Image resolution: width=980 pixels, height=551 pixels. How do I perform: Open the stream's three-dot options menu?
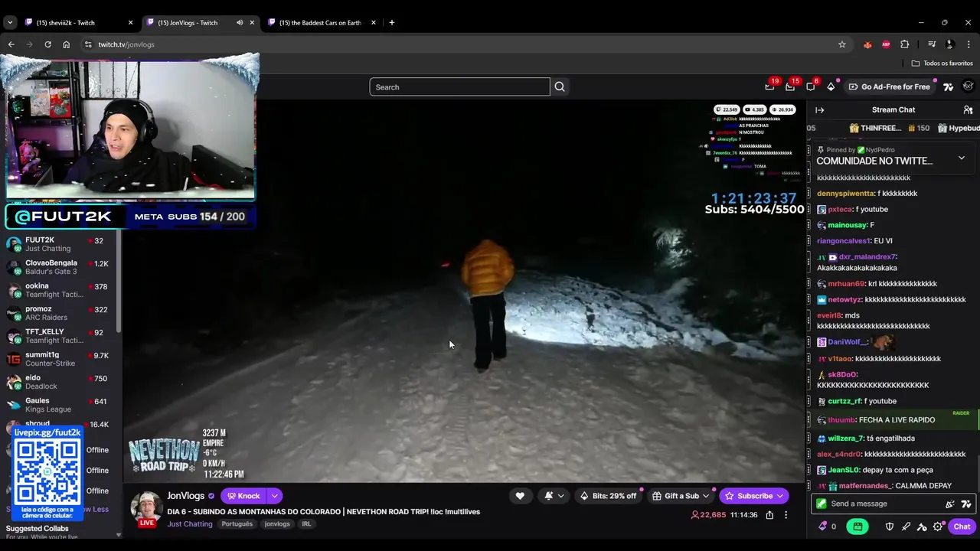click(x=786, y=515)
